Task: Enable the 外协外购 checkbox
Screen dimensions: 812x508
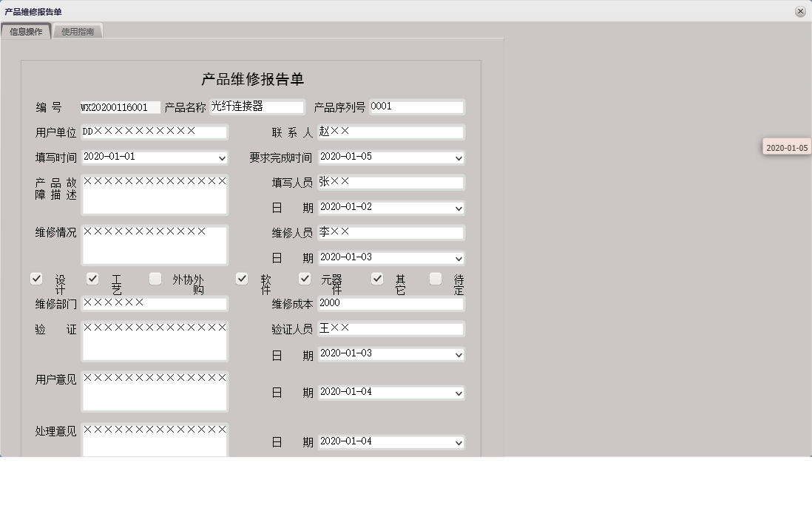Action: pyautogui.click(x=155, y=278)
